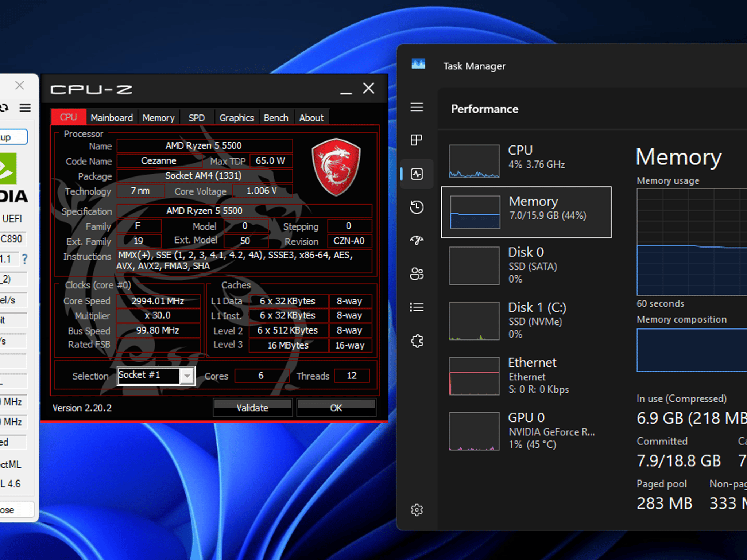Select CPU in Performance list
This screenshot has height=560, width=747.
[526, 161]
